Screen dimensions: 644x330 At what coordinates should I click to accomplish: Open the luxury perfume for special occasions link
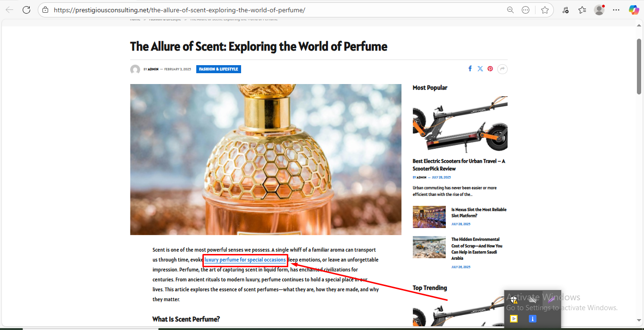(x=245, y=260)
